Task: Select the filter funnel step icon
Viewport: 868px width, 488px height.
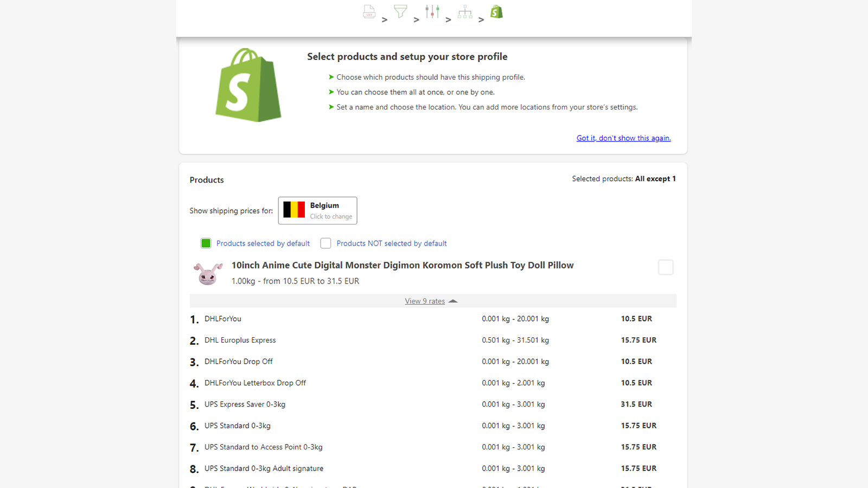Action: 400,11
